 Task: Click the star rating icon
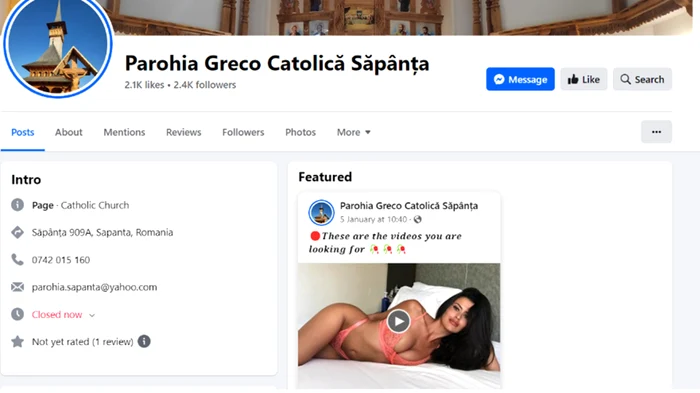point(17,342)
